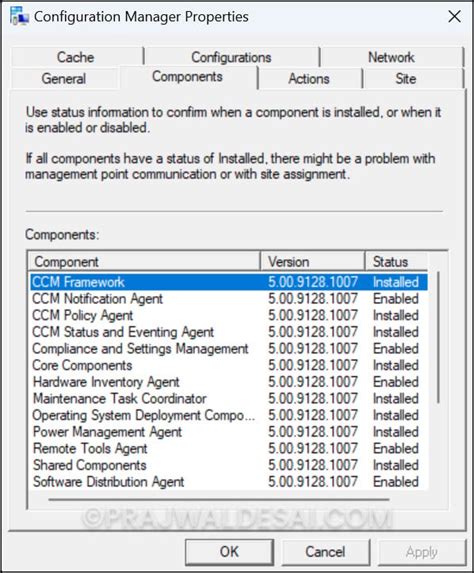Click the Components tab
The height and width of the screenshot is (573, 474).
coord(188,76)
